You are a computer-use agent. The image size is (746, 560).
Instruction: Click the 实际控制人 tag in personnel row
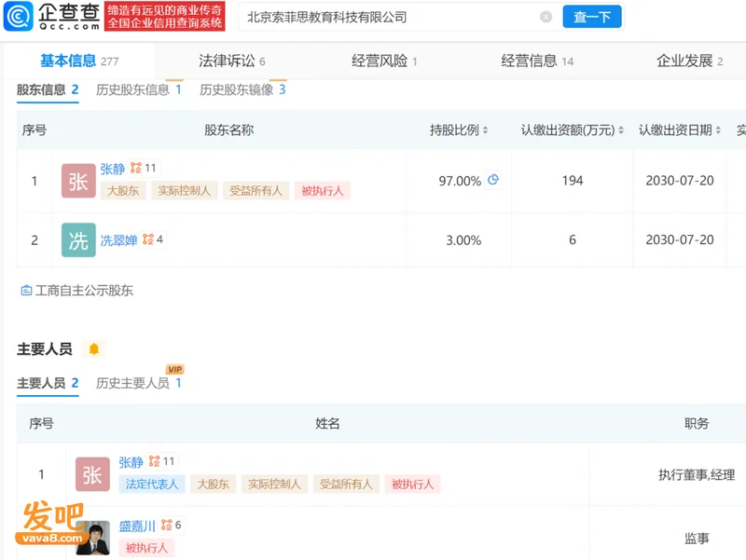coord(274,484)
